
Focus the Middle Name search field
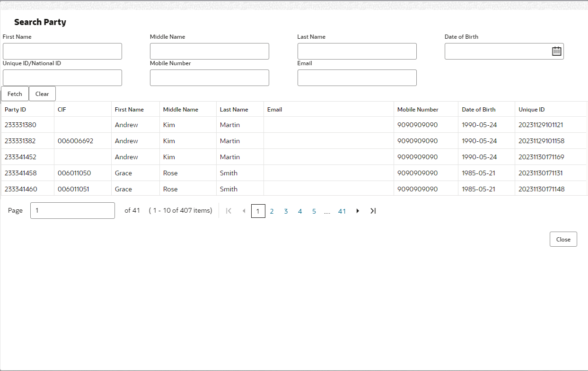(x=210, y=51)
